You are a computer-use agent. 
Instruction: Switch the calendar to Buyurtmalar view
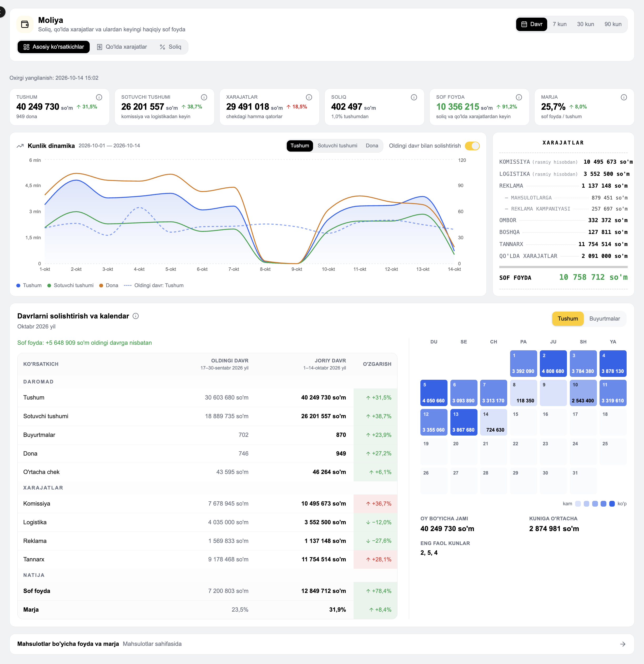coord(604,319)
